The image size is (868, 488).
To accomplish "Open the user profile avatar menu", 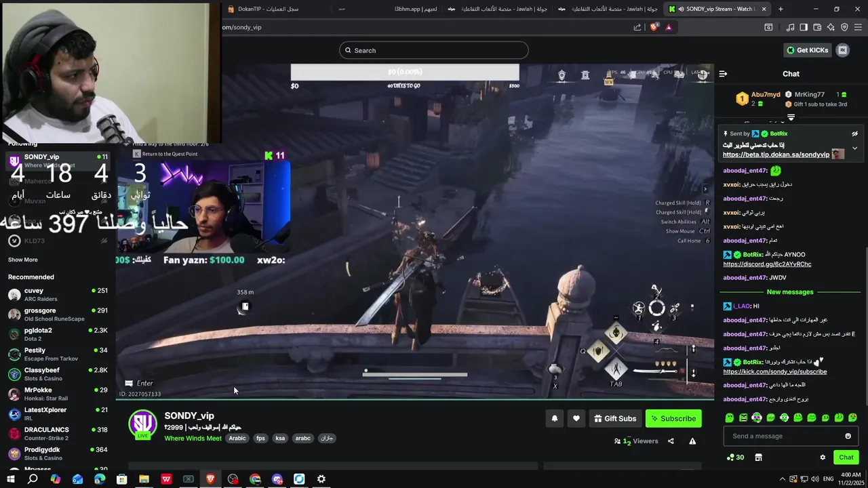I will click(x=843, y=50).
